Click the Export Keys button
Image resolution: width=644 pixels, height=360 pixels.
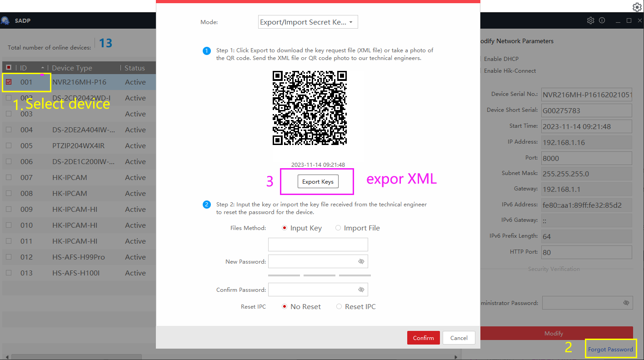318,182
